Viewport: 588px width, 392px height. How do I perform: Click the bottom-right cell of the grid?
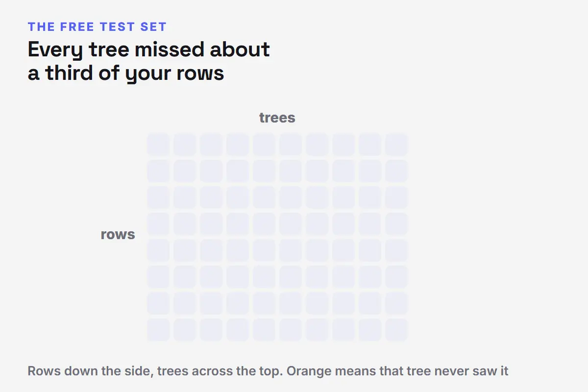tap(396, 330)
